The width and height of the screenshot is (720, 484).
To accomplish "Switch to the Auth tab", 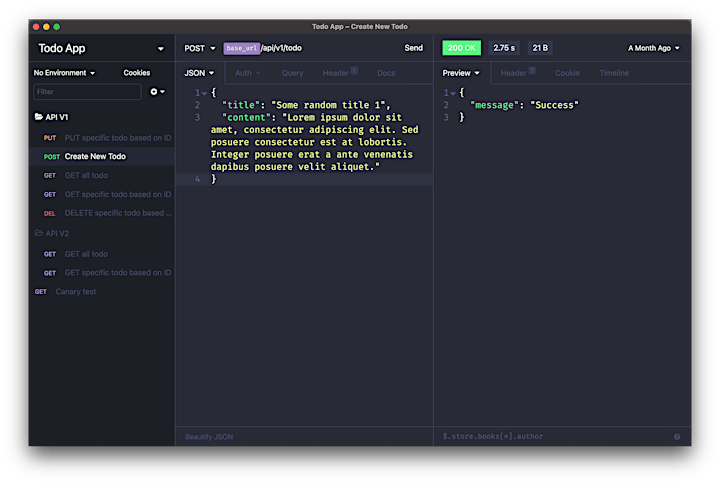I will pyautogui.click(x=247, y=73).
